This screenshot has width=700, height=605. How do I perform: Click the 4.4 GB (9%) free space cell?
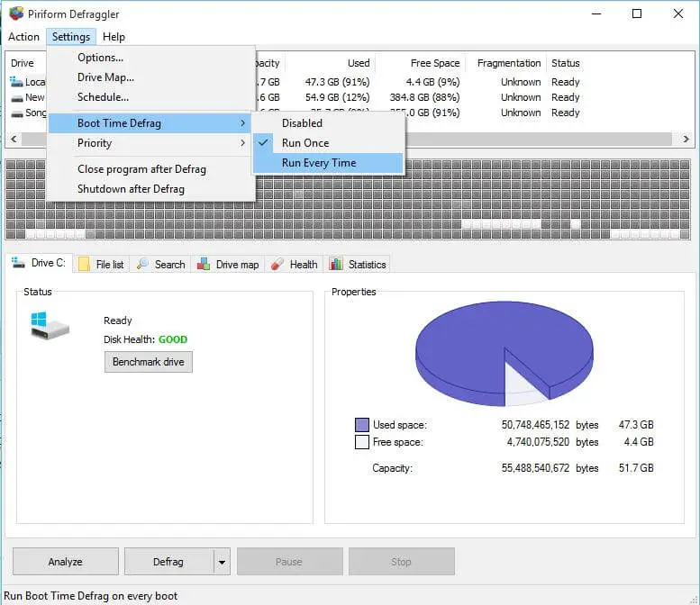[432, 82]
